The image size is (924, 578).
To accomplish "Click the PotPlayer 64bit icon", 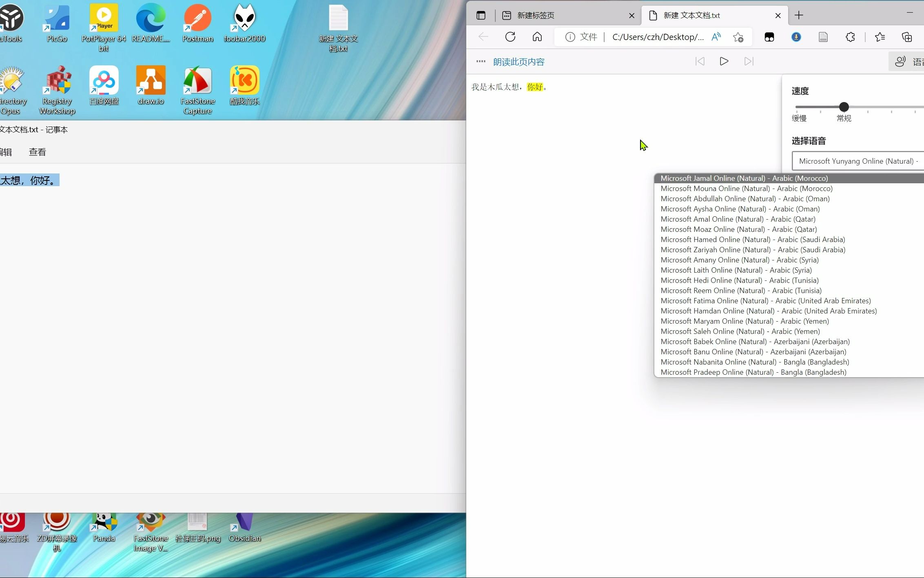I will click(103, 24).
